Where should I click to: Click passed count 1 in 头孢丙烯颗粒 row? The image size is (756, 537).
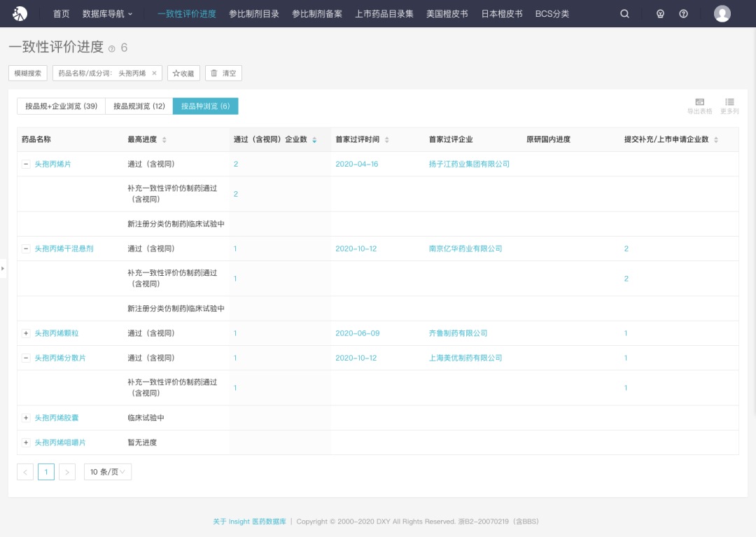click(235, 333)
